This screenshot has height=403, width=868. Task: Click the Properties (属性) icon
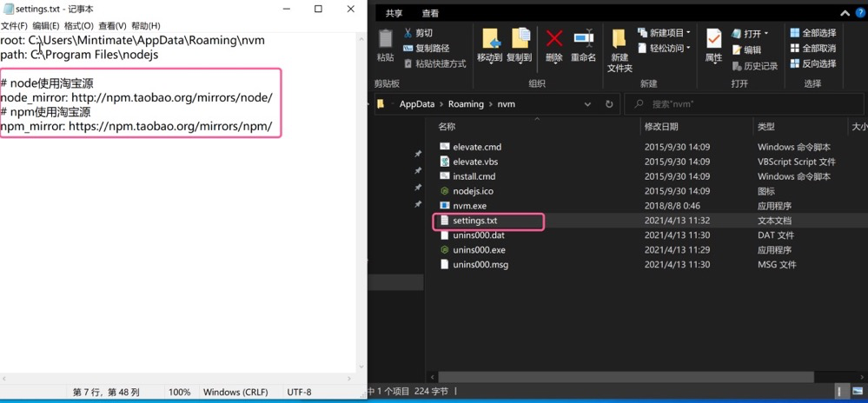[x=713, y=39]
